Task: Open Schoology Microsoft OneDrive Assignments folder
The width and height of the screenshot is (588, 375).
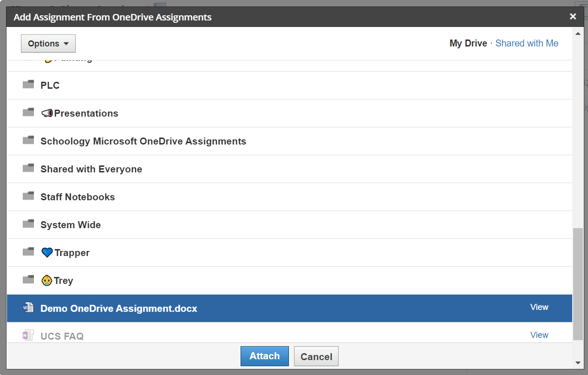Action: (x=143, y=141)
